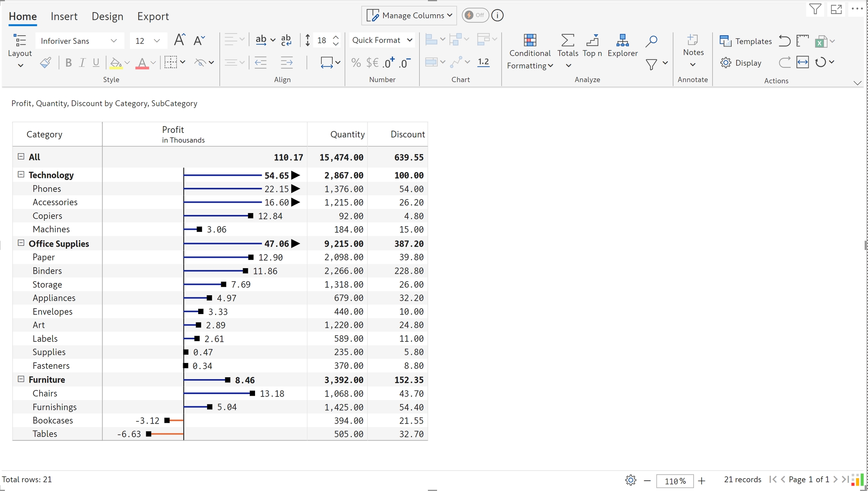Image resolution: width=868 pixels, height=491 pixels.
Task: Toggle the Off performance switch
Action: [x=475, y=15]
